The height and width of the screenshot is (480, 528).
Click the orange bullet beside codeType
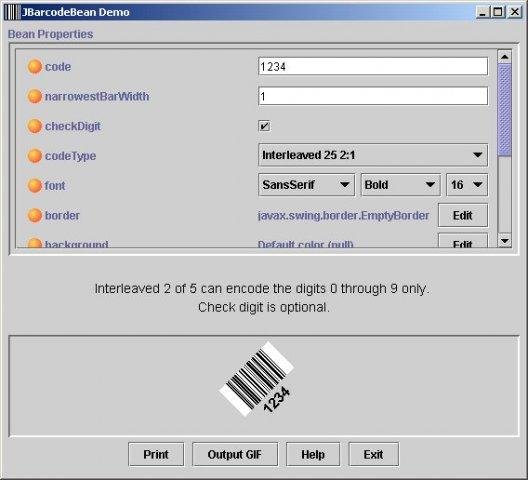[35, 156]
